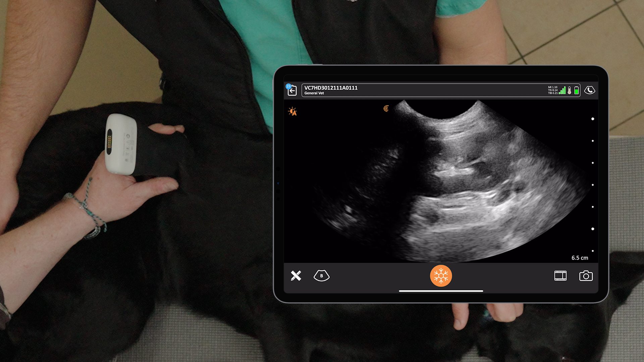Select the B-mode imaging icon

click(x=321, y=276)
